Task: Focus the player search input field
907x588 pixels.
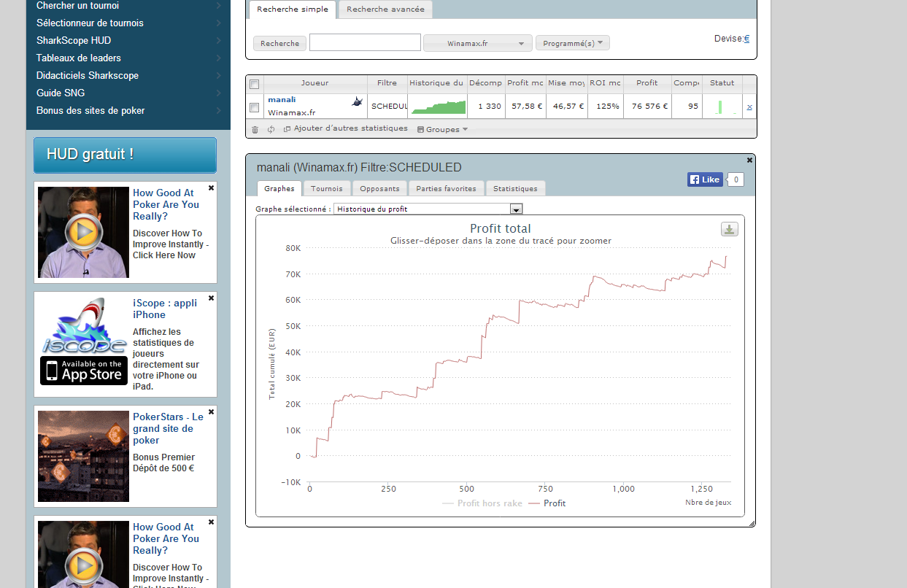Action: coord(365,42)
